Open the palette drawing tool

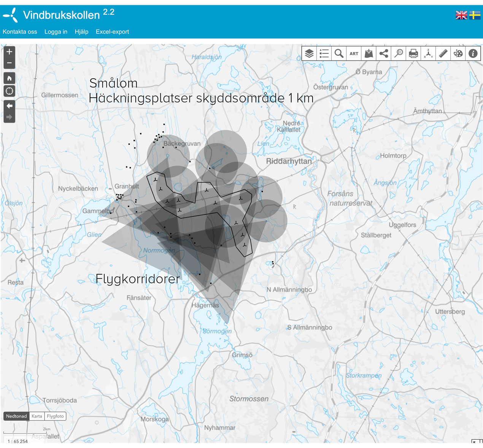click(x=458, y=54)
